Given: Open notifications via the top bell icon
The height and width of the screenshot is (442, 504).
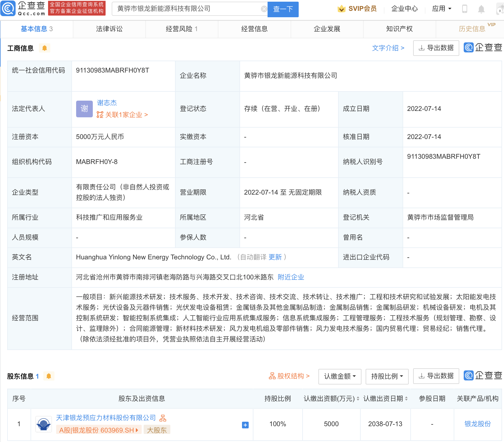Looking at the screenshot, I should (481, 9).
